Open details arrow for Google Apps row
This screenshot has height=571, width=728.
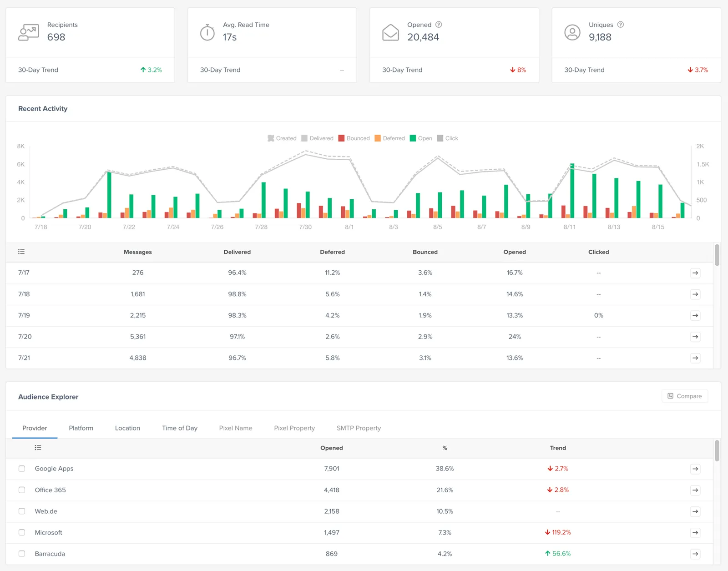tap(695, 469)
